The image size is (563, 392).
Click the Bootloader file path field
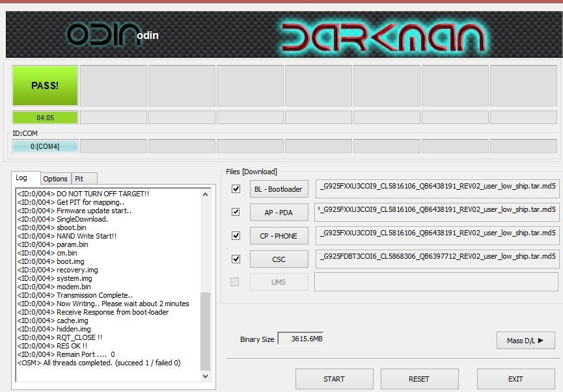(437, 189)
